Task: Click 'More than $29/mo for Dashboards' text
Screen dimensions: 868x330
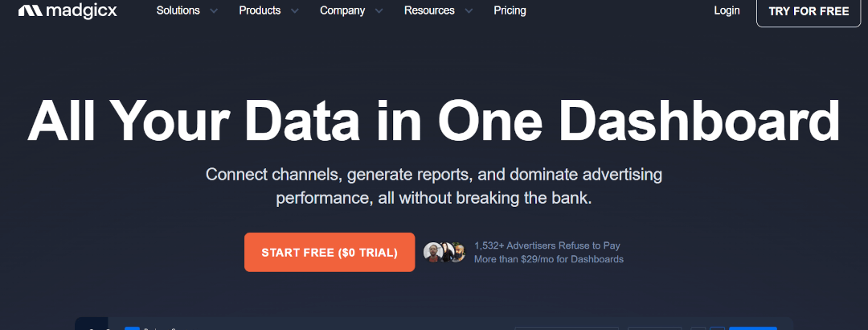Action: click(x=549, y=259)
